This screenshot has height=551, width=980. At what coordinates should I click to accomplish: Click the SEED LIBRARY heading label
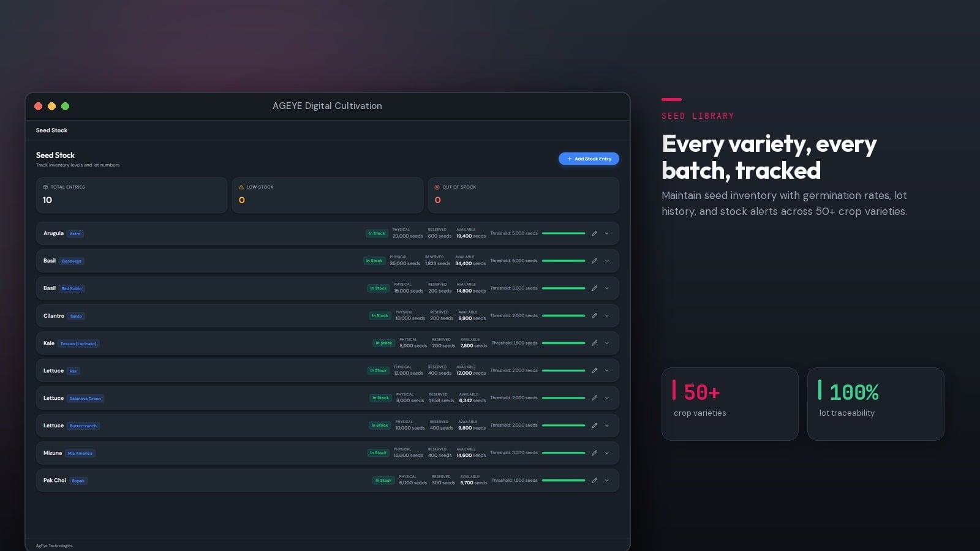point(698,116)
